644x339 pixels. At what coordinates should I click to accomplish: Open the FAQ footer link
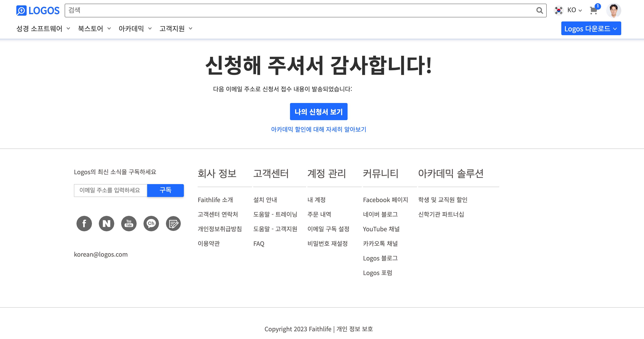point(259,244)
